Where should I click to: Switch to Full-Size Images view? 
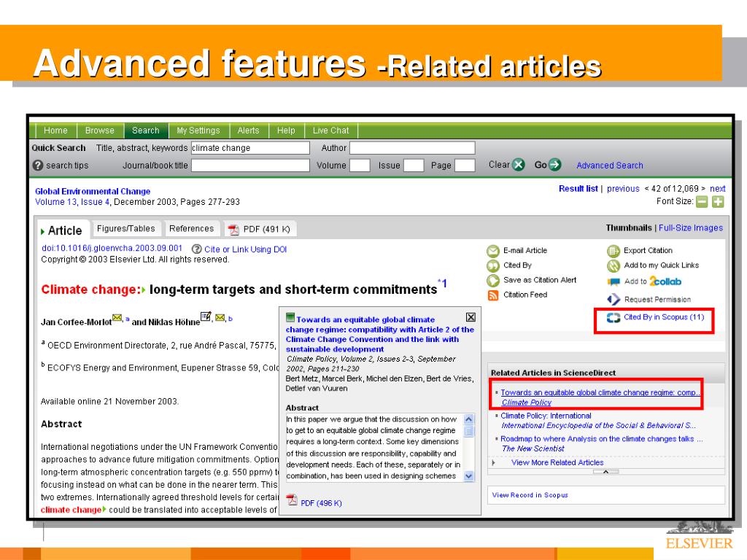690,228
